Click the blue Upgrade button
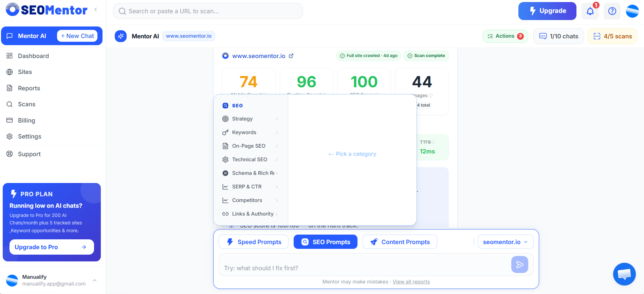Screen dimensions: 644x294 pyautogui.click(x=547, y=11)
